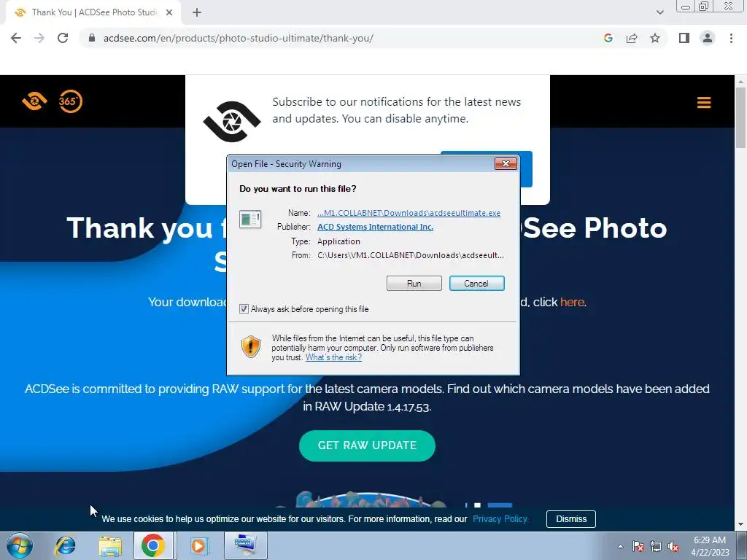This screenshot has width=747, height=560.
Task: Expand the tab search chevron
Action: 659,12
